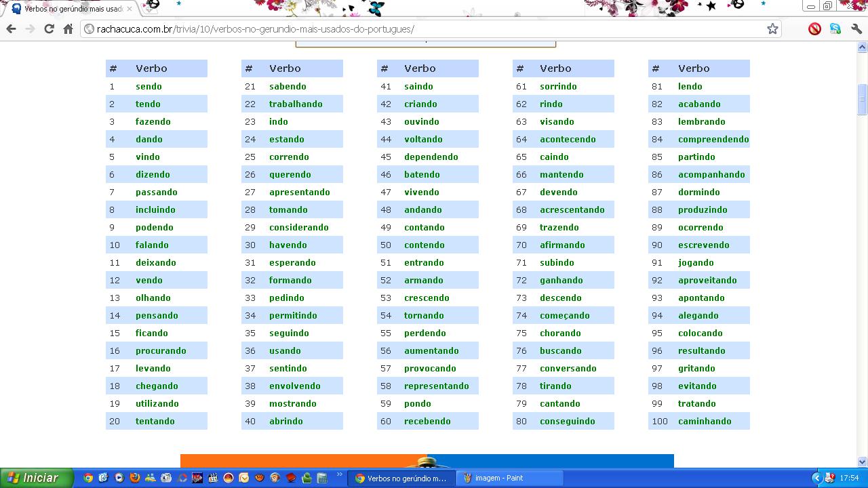The image size is (868, 488).
Task: Open Windows Media Player quick launch icon
Action: (119, 478)
